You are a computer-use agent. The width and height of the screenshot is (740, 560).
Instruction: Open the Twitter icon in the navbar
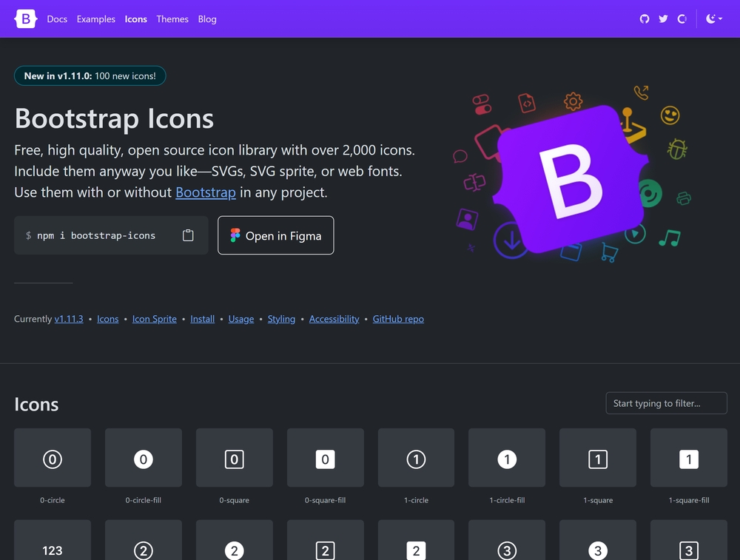pos(663,19)
